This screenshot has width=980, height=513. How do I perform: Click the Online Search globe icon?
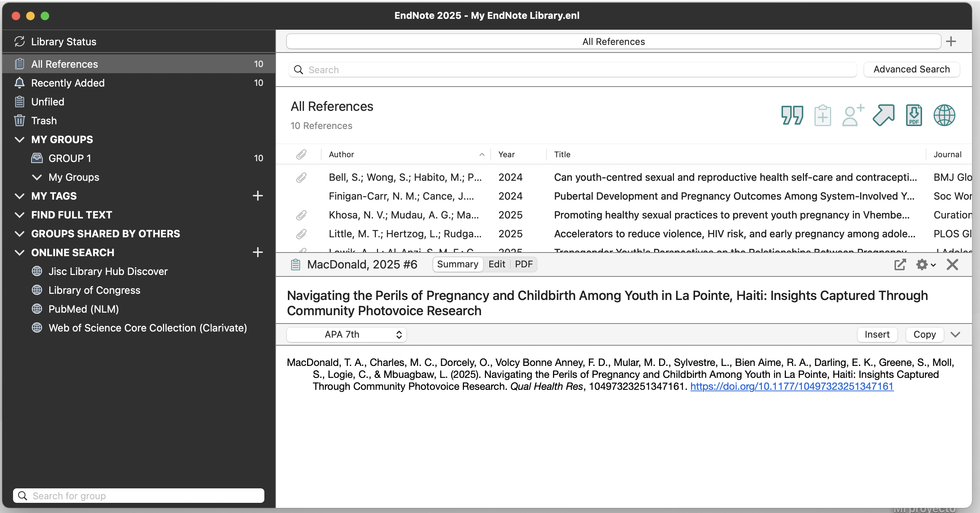(944, 115)
